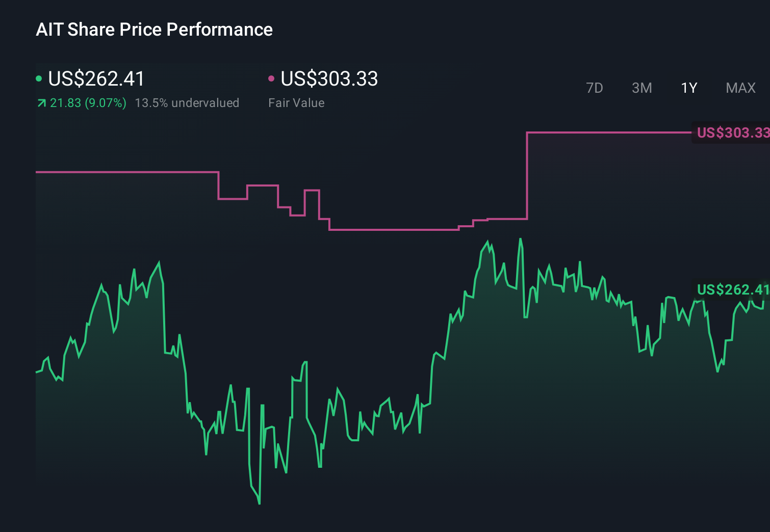Click the US$262.41 price flag label
The height and width of the screenshot is (532, 770).
point(732,290)
